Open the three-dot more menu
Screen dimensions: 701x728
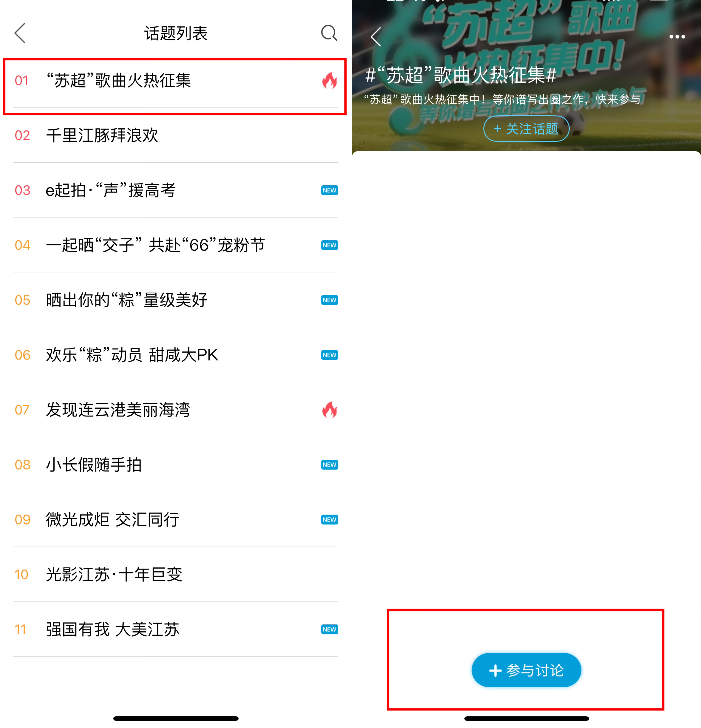click(x=677, y=37)
